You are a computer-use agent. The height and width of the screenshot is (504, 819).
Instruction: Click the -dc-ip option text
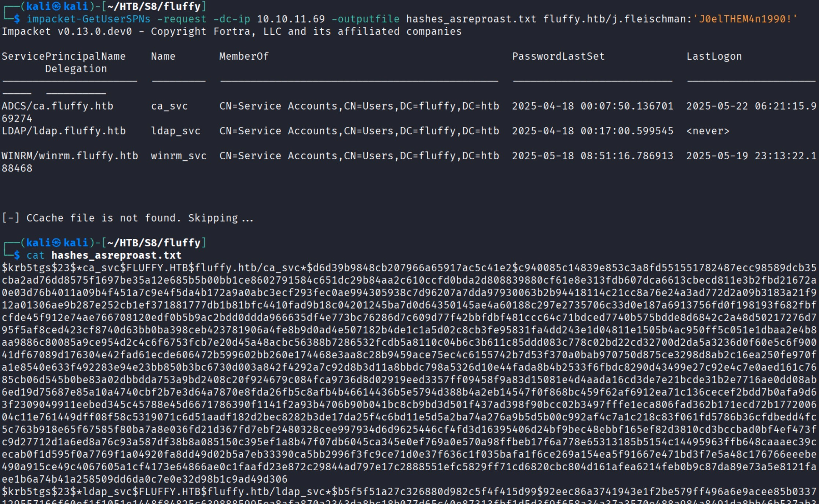(234, 19)
